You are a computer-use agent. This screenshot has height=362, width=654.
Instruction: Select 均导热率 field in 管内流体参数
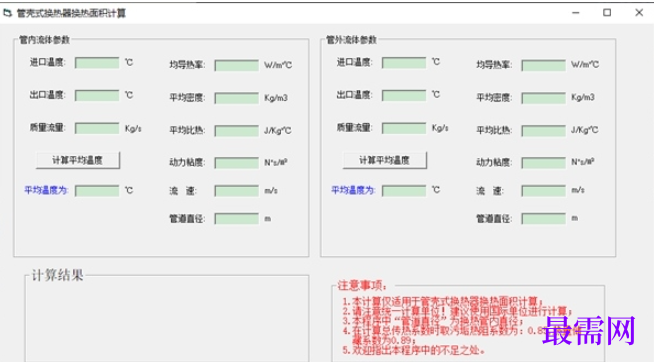[x=236, y=65]
